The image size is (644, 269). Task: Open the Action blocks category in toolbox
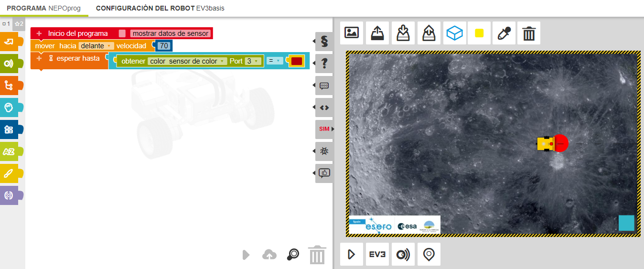(x=11, y=42)
